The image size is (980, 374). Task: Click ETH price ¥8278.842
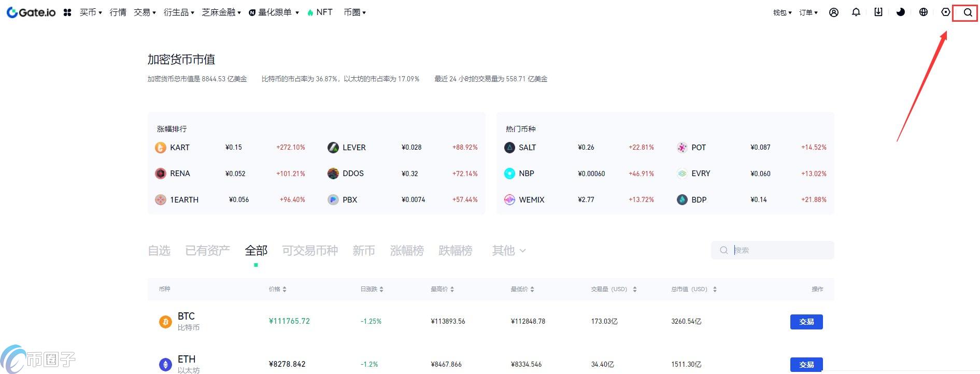tap(287, 364)
